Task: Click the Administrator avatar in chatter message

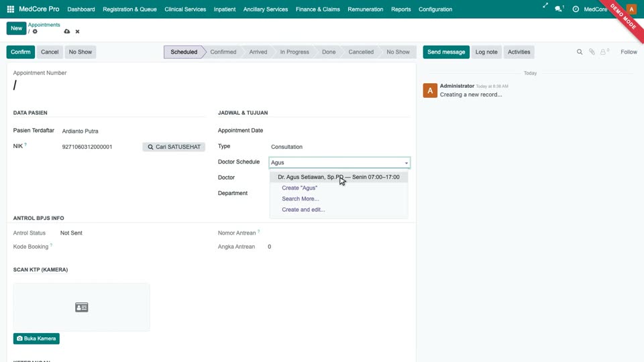Action: coord(430,90)
